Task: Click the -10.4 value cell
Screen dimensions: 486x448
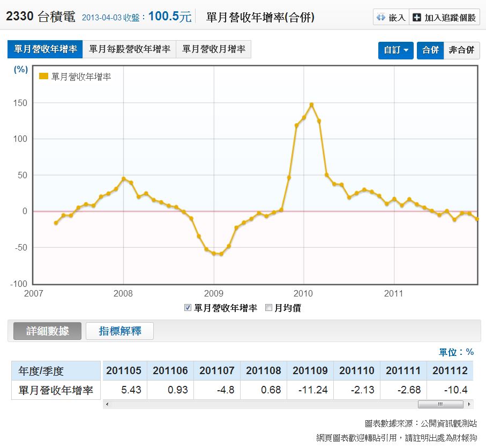Action: point(450,390)
